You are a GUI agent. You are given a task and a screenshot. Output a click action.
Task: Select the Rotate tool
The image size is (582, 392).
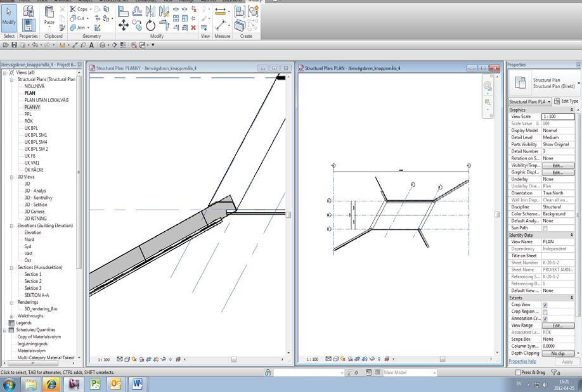150,25
